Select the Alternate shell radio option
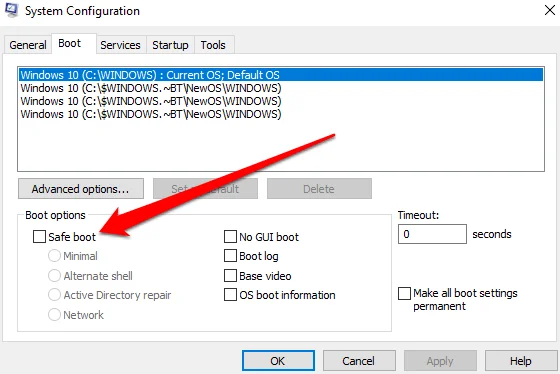The image size is (560, 374). click(x=54, y=275)
